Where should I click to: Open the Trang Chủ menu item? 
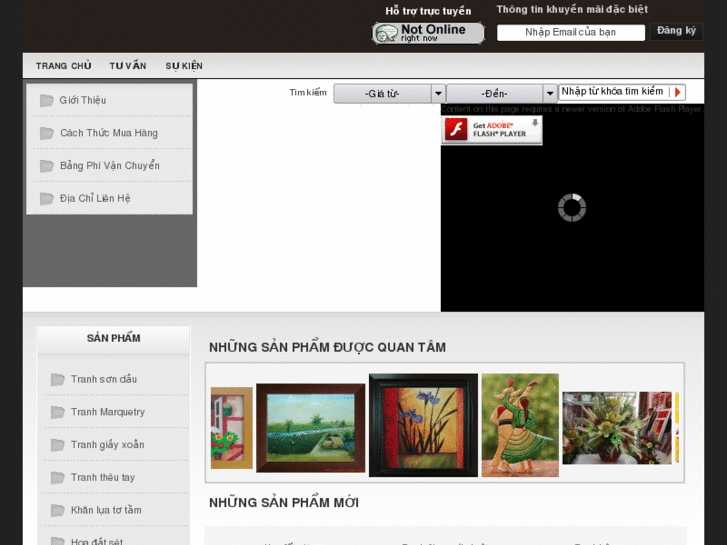[x=64, y=66]
